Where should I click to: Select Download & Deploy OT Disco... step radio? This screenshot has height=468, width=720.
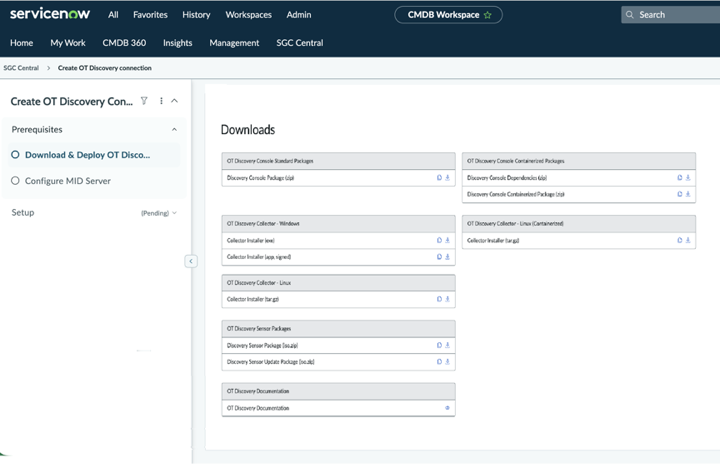point(15,155)
